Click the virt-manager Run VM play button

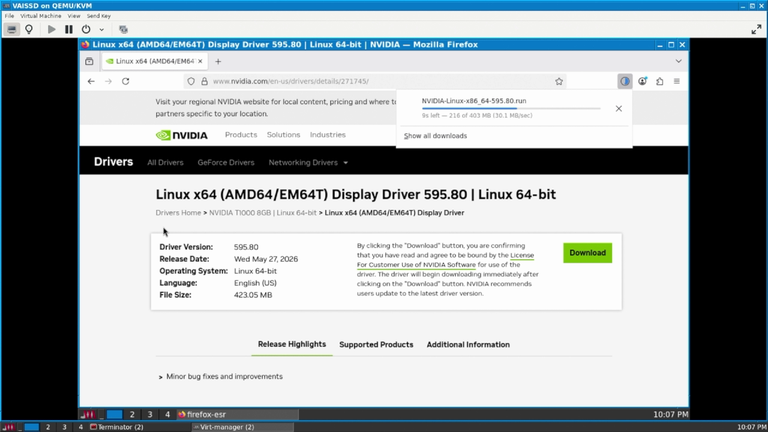click(x=51, y=29)
